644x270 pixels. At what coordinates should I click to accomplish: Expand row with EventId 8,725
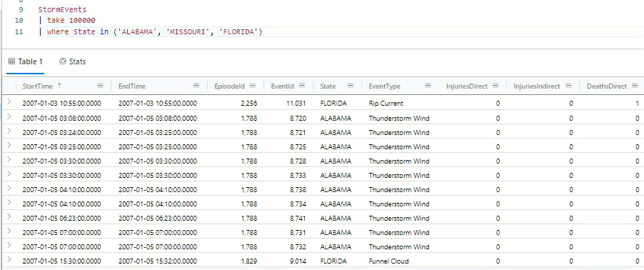click(x=9, y=146)
